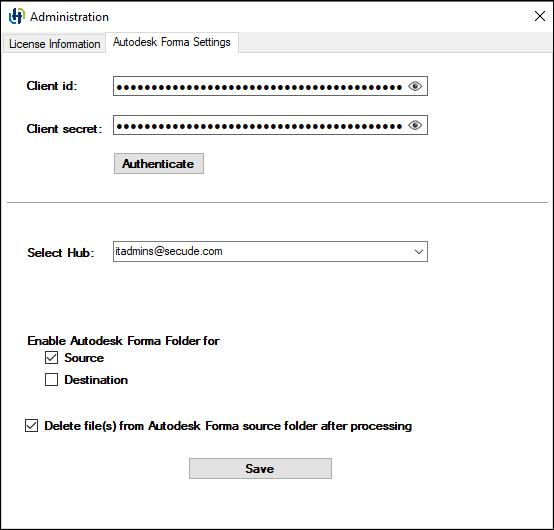Screen dimensions: 554x530
Task: Click the 'Select Hub:' label
Action: (61, 253)
